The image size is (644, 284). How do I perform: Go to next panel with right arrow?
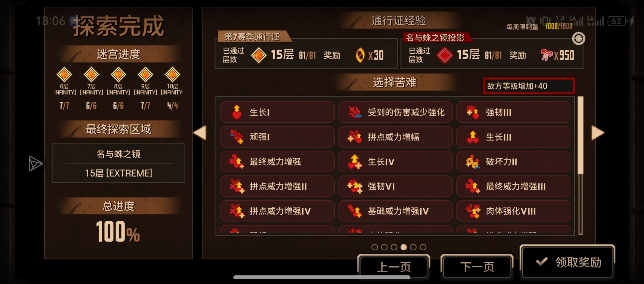[598, 132]
